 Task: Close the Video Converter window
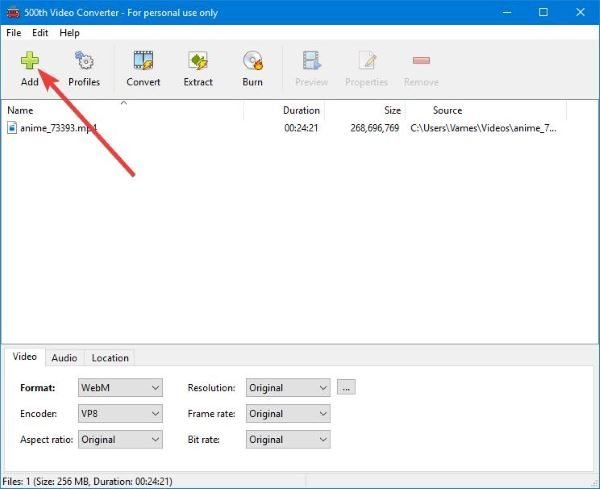click(x=580, y=12)
